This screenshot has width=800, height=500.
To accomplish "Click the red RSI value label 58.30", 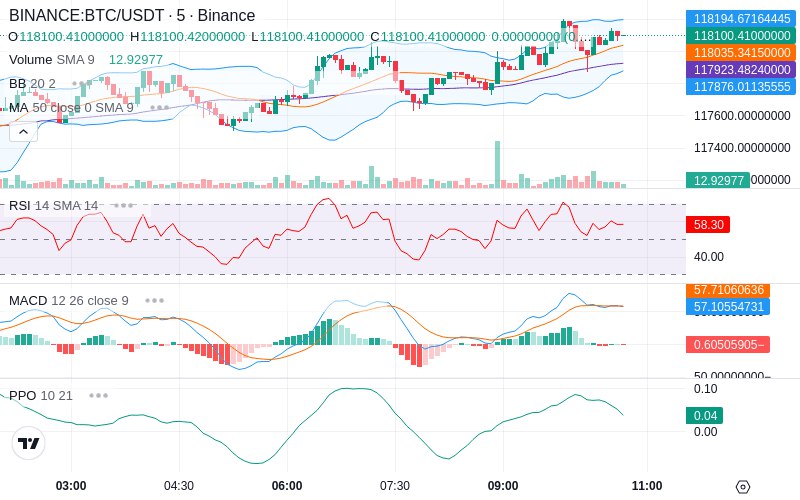I will (x=708, y=224).
